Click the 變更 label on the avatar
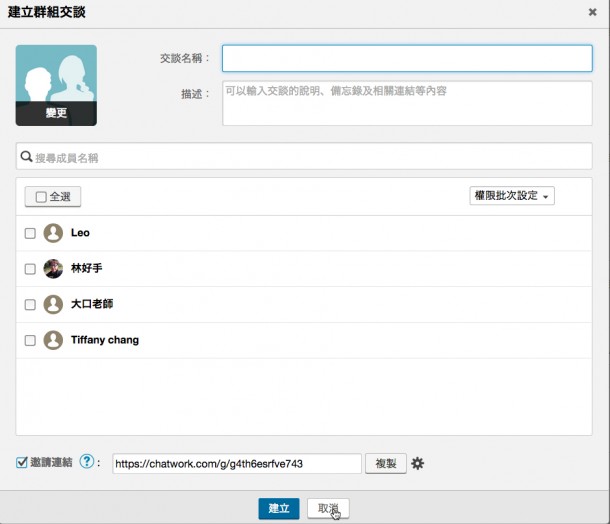 [56, 113]
